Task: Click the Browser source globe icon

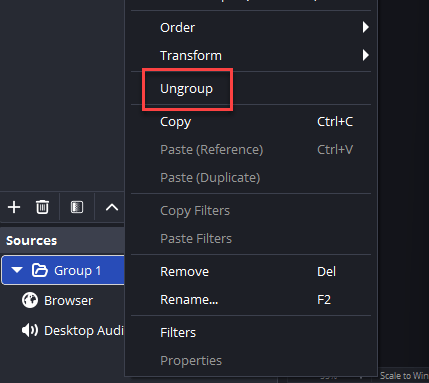Action: (30, 300)
